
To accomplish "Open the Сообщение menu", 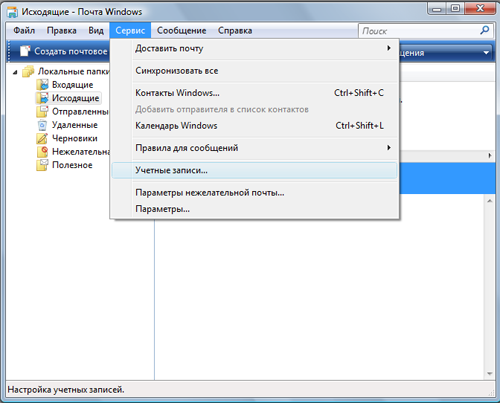I will 181,31.
